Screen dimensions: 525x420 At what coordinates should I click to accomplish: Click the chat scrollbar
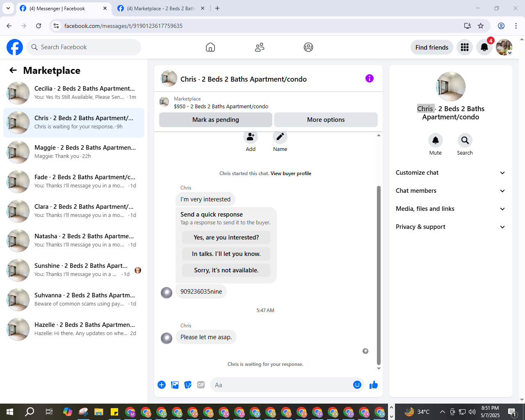click(x=379, y=275)
